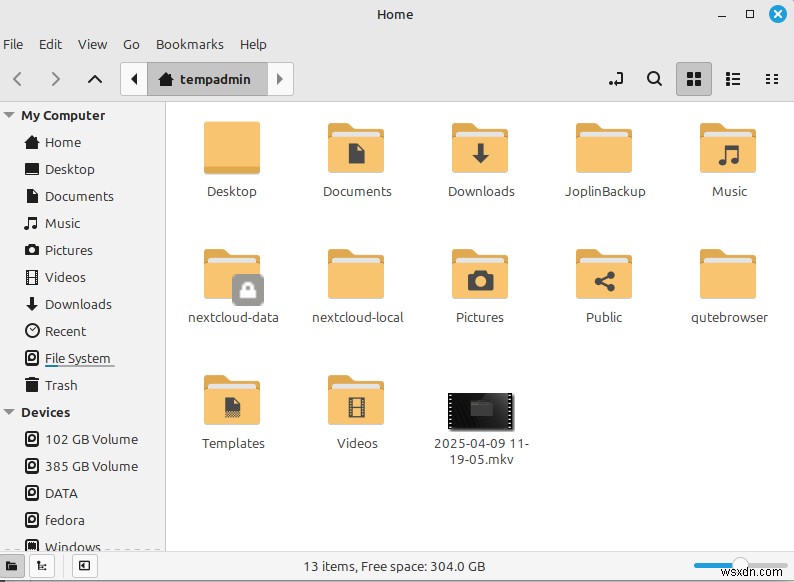Go forward with the right arrow button
794x582 pixels.
[x=56, y=79]
